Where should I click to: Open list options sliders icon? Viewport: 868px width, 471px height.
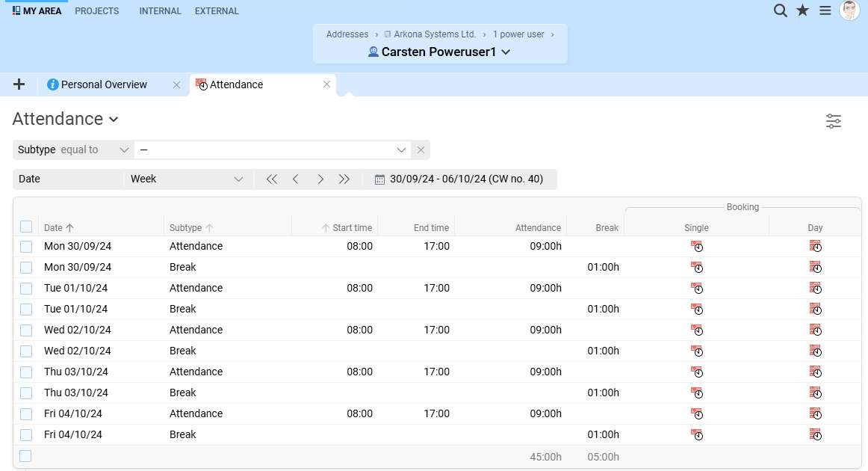[833, 121]
